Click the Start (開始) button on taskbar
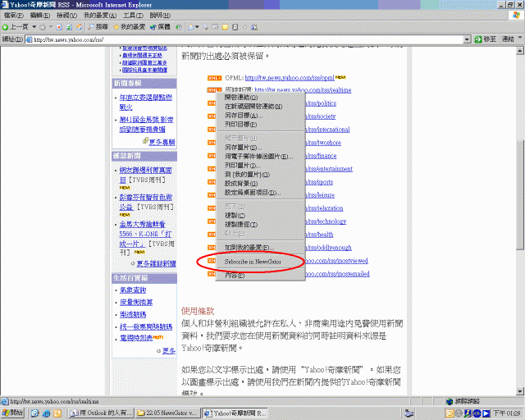Screen dimensions: 525x420 [x=14, y=413]
